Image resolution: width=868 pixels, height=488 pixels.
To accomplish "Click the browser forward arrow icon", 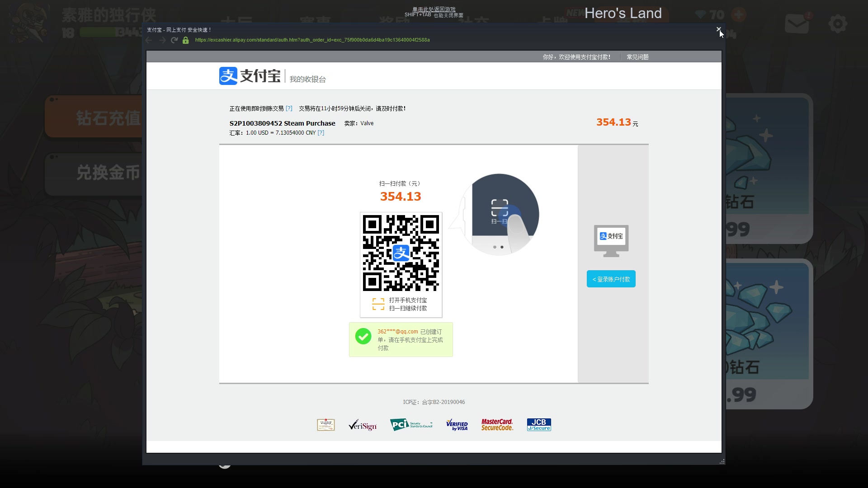I will click(162, 40).
